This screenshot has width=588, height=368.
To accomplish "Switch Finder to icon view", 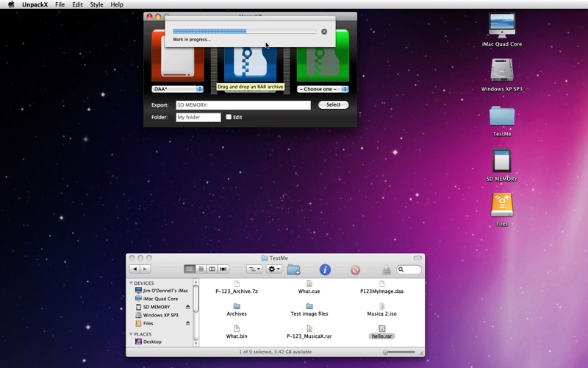I will (190, 269).
